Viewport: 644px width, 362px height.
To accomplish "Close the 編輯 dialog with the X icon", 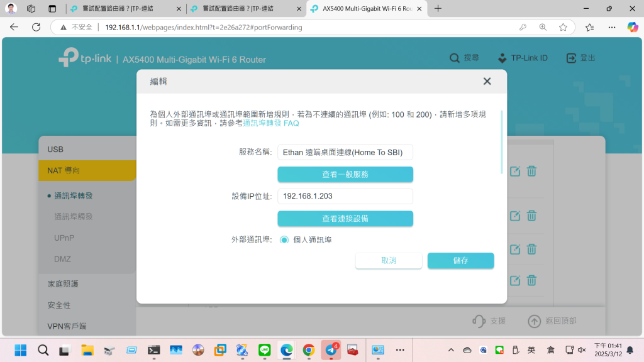I will point(487,82).
